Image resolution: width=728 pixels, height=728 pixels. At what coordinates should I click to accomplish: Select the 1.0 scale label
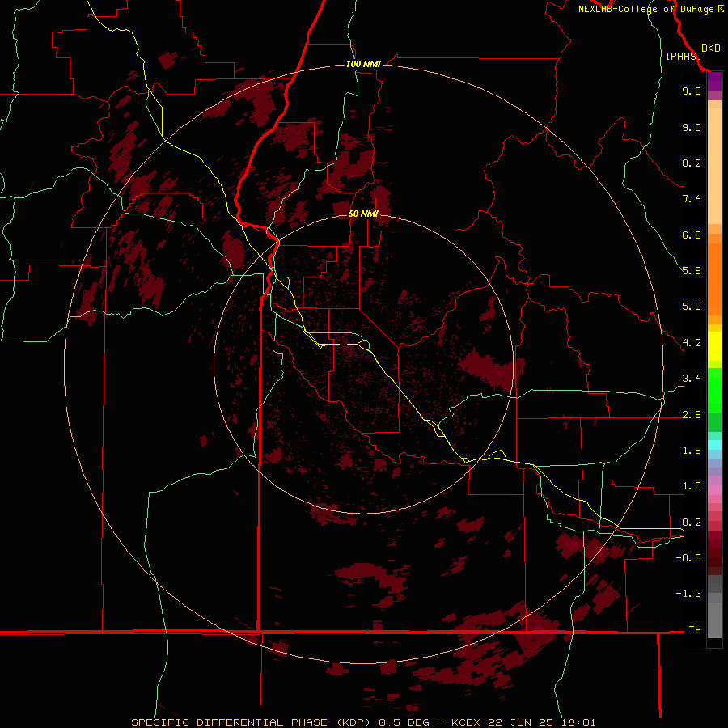[692, 486]
